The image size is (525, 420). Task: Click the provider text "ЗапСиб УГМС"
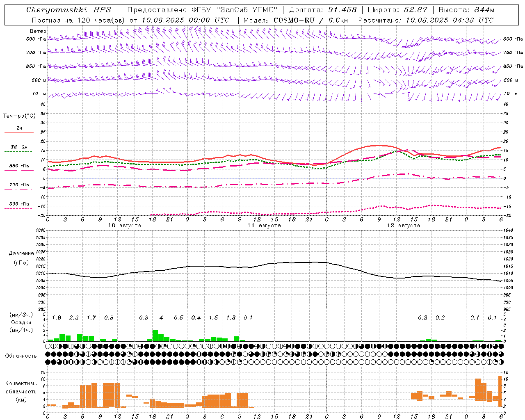247,10
